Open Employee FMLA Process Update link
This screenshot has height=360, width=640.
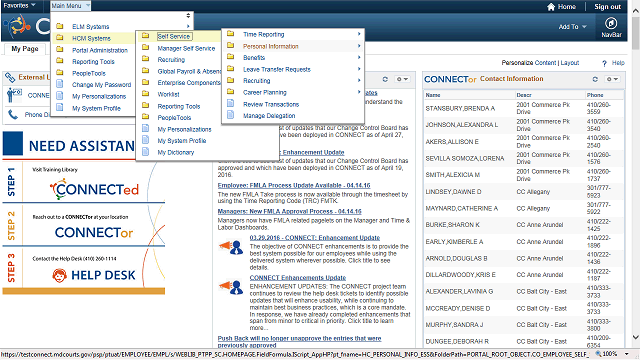[294, 185]
